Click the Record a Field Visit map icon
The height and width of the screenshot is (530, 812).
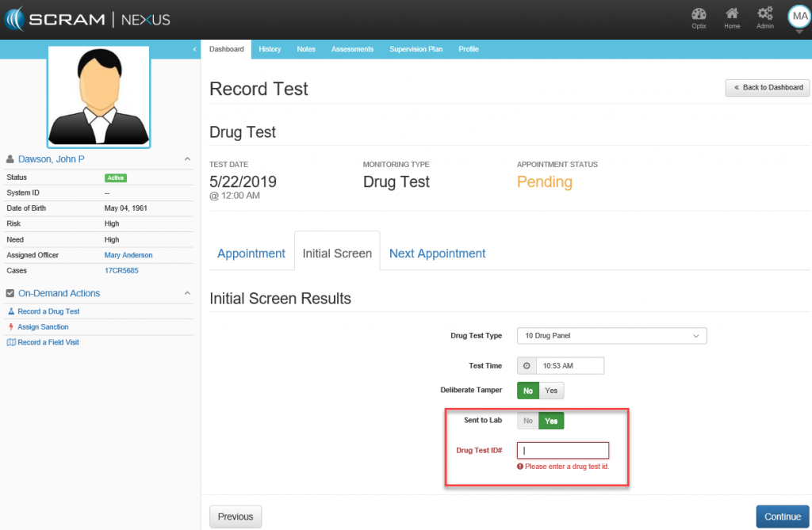(11, 342)
